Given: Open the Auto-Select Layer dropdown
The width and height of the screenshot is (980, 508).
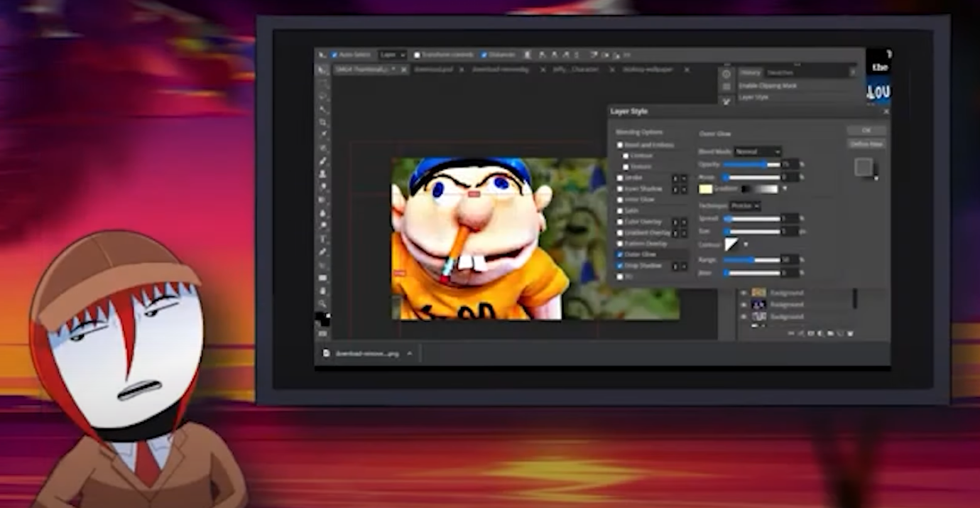Looking at the screenshot, I should (392, 55).
